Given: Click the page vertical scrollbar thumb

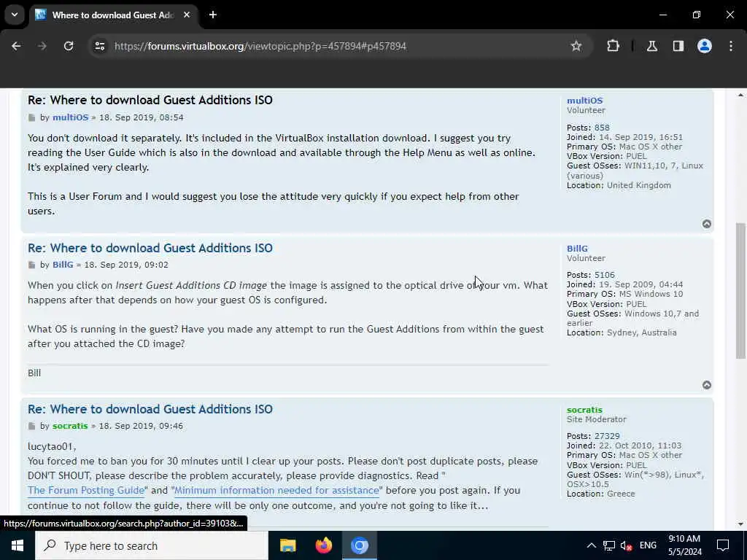Looking at the screenshot, I should click(740, 290).
